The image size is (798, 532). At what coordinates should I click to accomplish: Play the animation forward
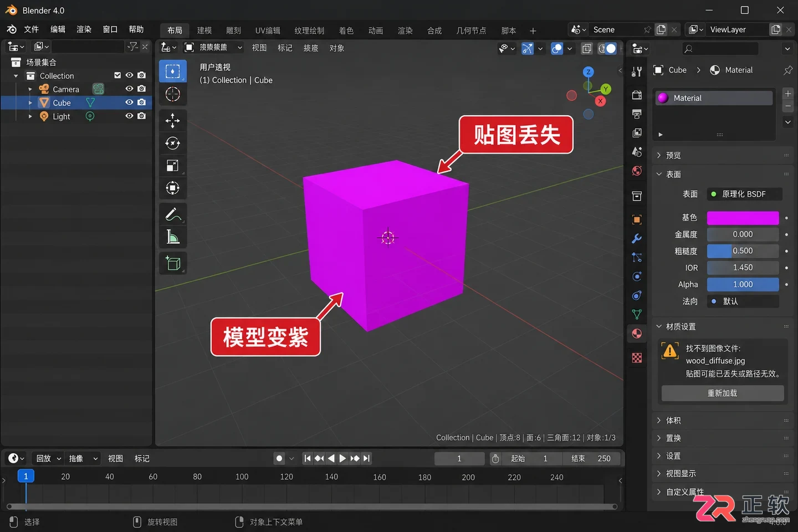click(x=342, y=458)
